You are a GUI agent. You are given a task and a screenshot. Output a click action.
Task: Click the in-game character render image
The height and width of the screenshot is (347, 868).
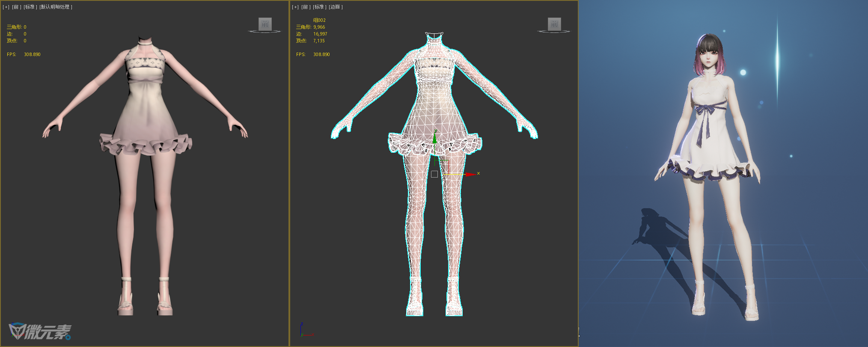723,173
